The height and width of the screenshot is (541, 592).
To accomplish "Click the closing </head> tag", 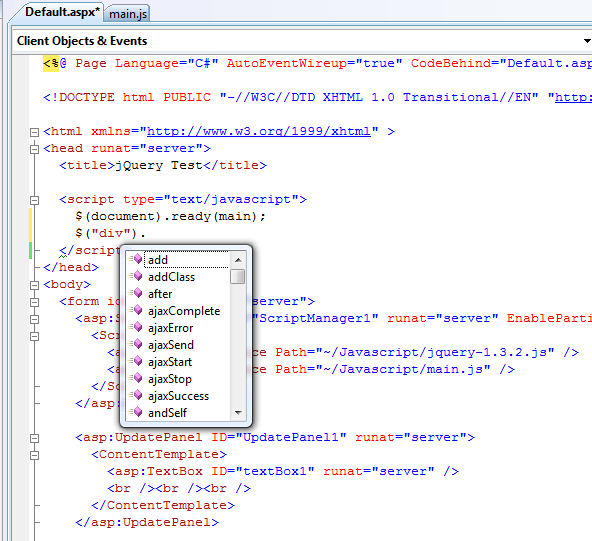I will coord(71,267).
